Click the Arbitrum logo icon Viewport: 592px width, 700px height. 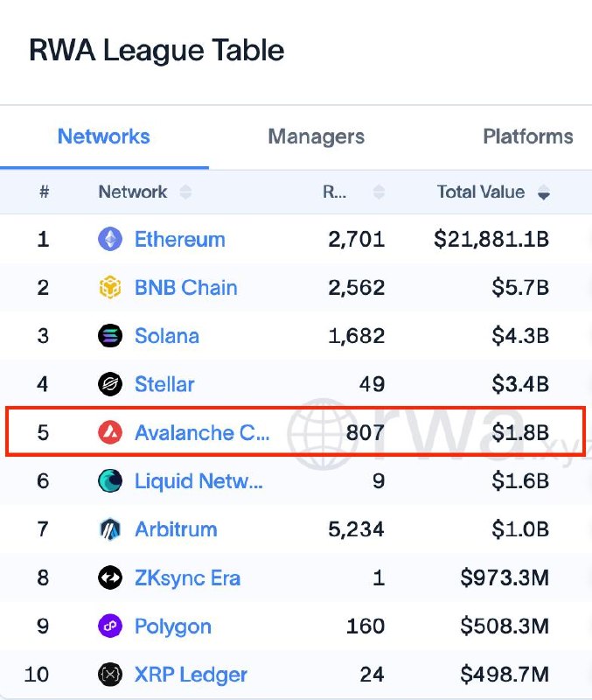(110, 529)
